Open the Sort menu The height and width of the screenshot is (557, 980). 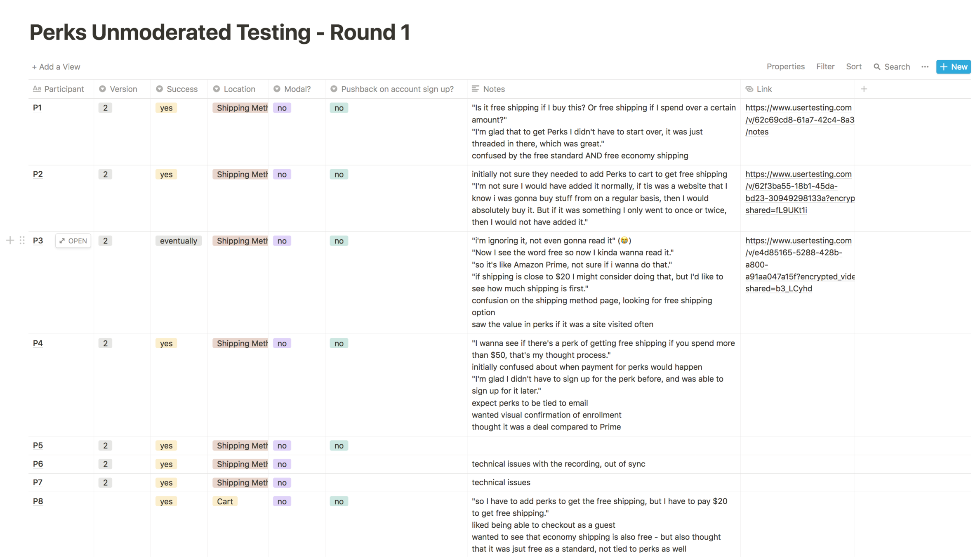tap(853, 67)
